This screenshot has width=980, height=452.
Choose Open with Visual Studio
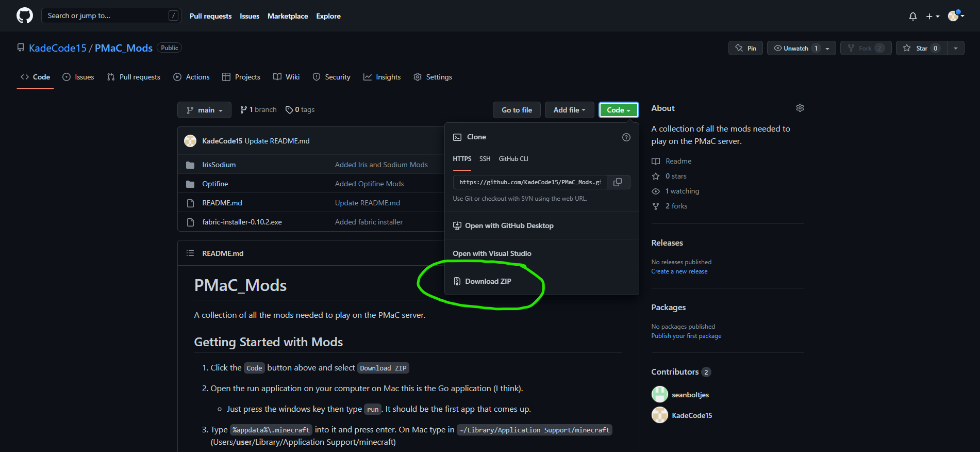point(541,253)
